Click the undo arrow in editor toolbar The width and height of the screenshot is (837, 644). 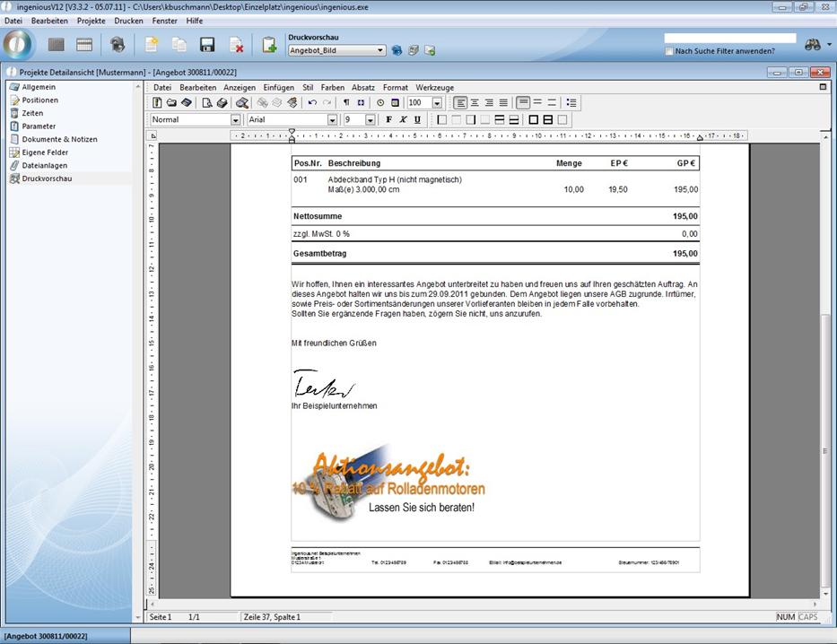pos(312,103)
